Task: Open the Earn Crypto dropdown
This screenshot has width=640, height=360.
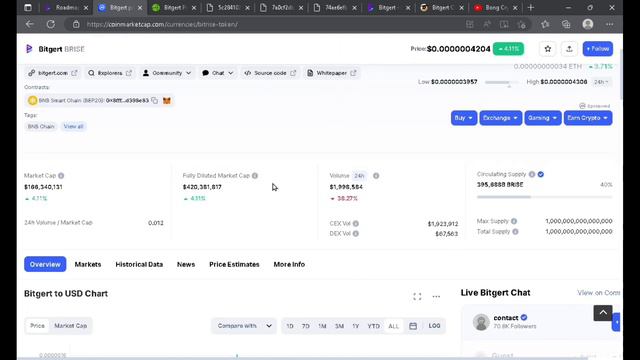Action: tap(588, 118)
